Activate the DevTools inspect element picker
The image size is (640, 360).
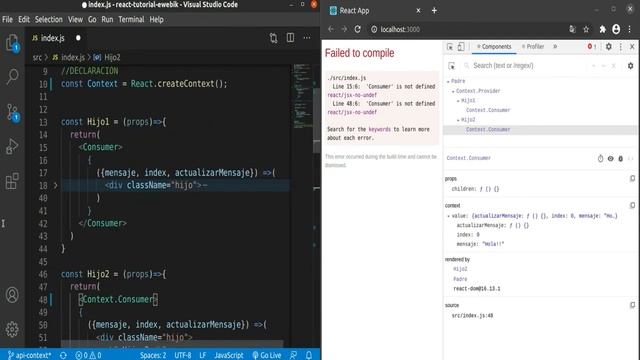pyautogui.click(x=450, y=47)
